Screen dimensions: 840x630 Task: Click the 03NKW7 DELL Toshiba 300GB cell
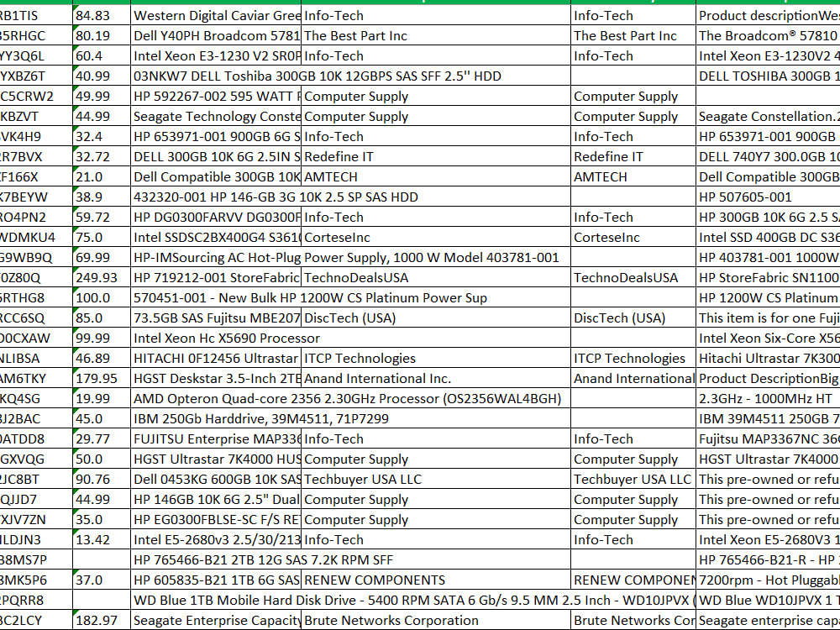click(x=216, y=76)
